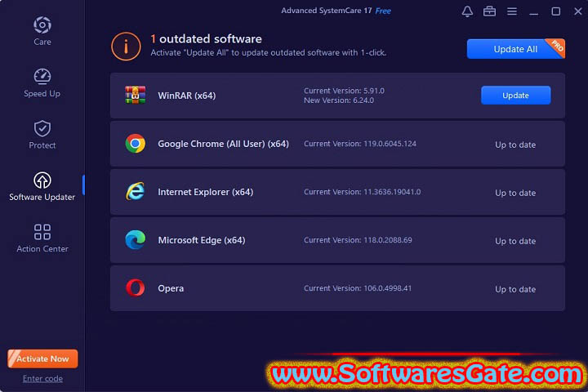Screen dimensions: 588x392
Task: Click the Google Chrome app icon
Action: coord(136,143)
